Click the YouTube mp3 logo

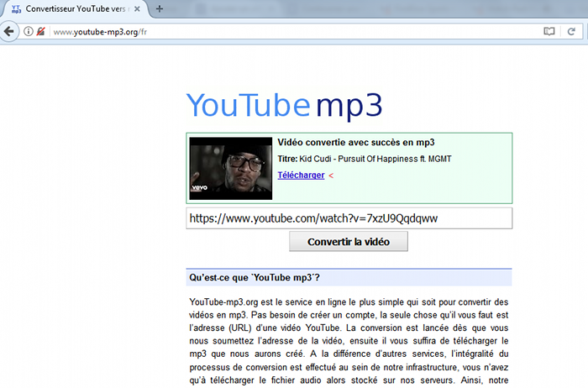tap(284, 106)
